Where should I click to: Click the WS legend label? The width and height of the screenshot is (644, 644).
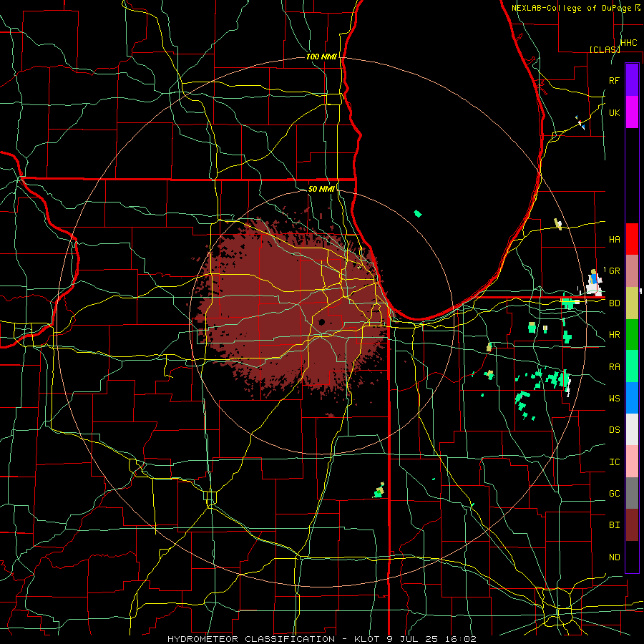(x=614, y=398)
